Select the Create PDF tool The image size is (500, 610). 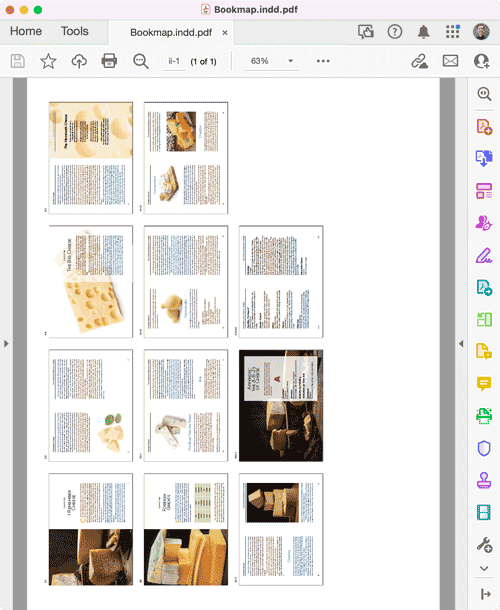pos(484,127)
